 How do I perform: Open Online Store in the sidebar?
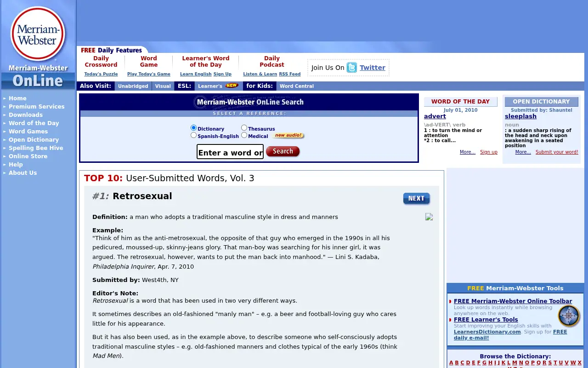pos(28,156)
